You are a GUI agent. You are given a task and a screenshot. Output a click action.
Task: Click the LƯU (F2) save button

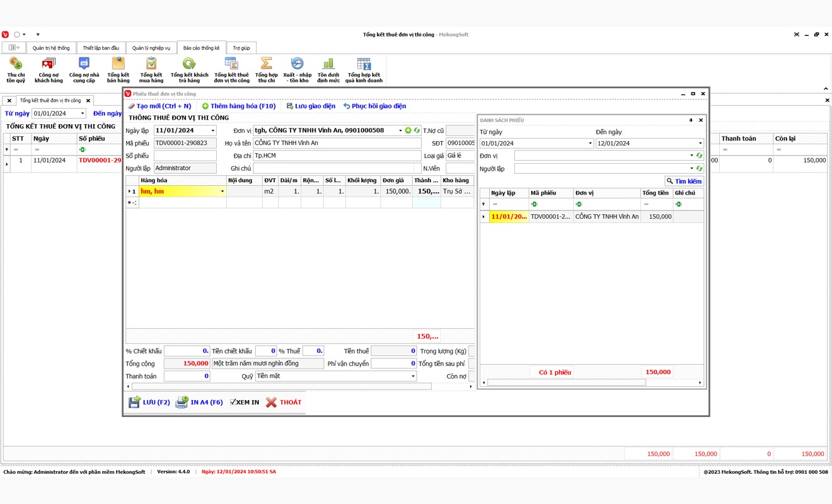click(x=149, y=402)
